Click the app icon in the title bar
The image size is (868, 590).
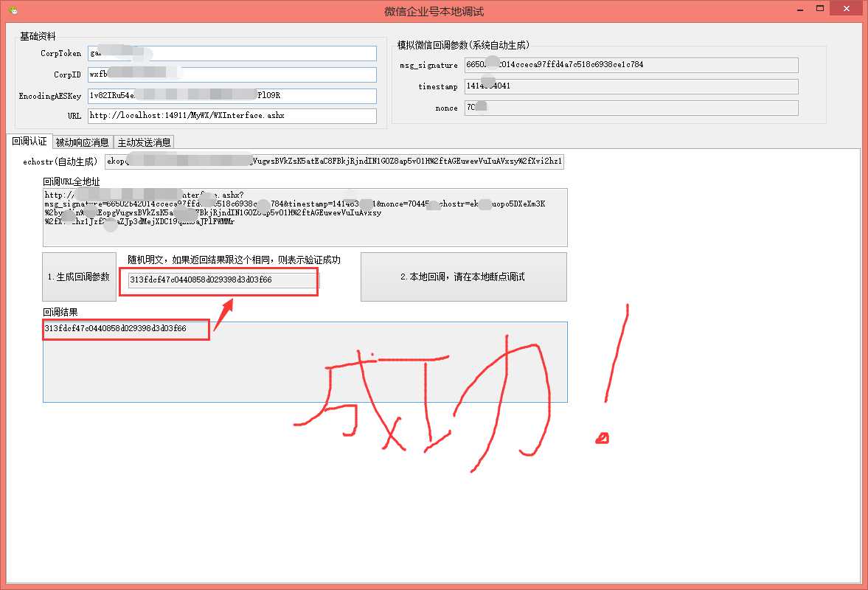(13, 10)
